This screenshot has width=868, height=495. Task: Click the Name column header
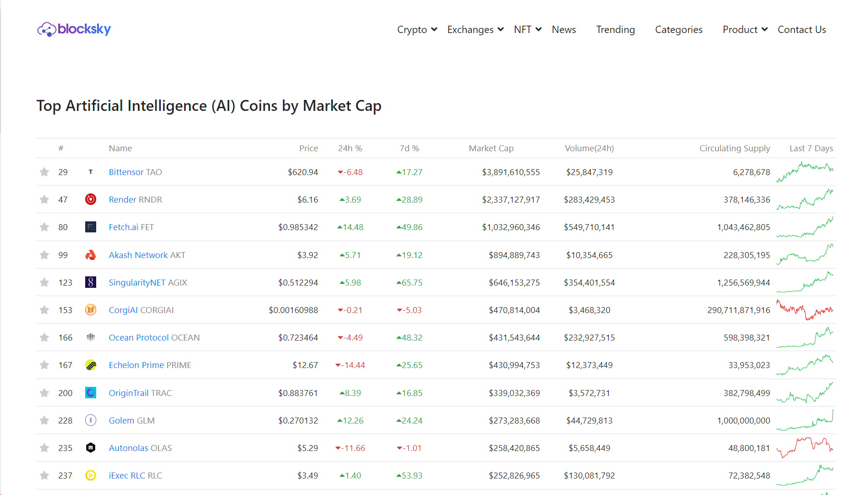pos(120,148)
